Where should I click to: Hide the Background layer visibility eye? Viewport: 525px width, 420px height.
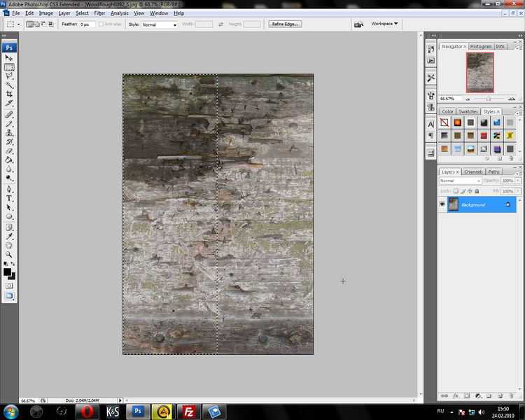coord(442,204)
